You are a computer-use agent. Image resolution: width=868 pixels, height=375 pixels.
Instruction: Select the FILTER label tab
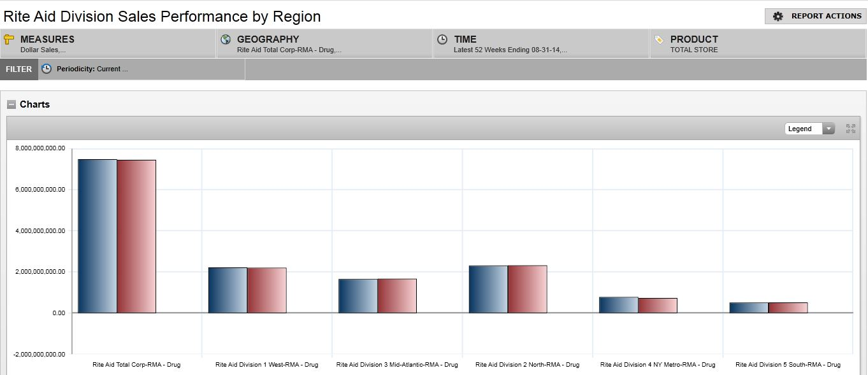click(19, 69)
